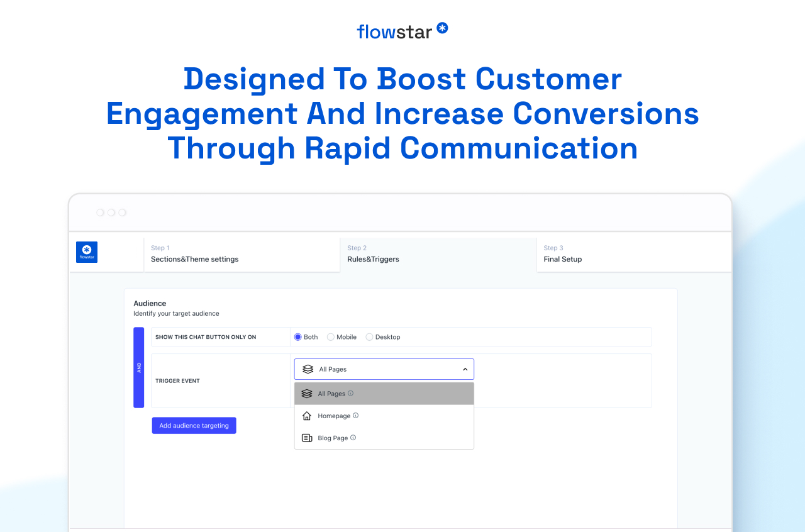Click info icon next to All Pages option

(351, 394)
